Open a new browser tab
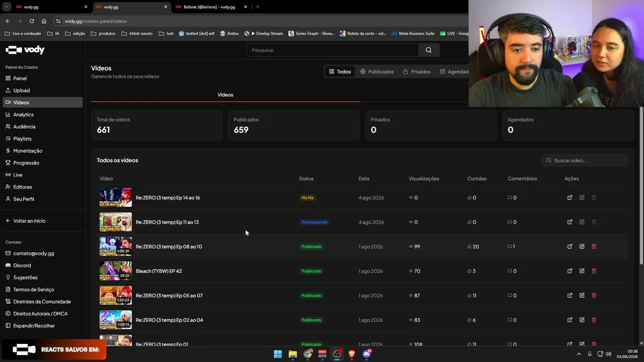644x362 pixels. coord(257,7)
